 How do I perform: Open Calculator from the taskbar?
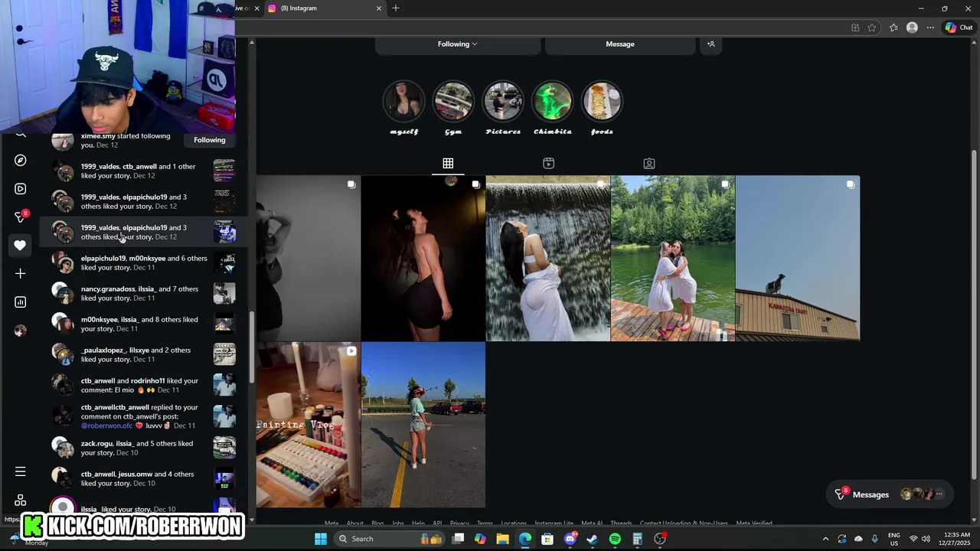pos(637,539)
